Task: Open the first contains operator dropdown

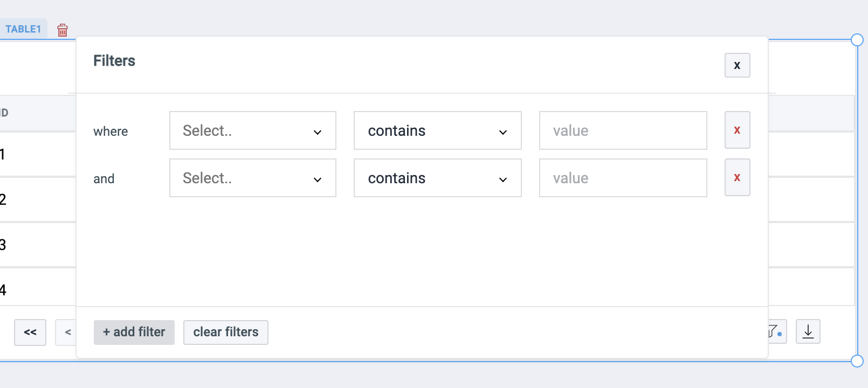Action: pyautogui.click(x=437, y=130)
